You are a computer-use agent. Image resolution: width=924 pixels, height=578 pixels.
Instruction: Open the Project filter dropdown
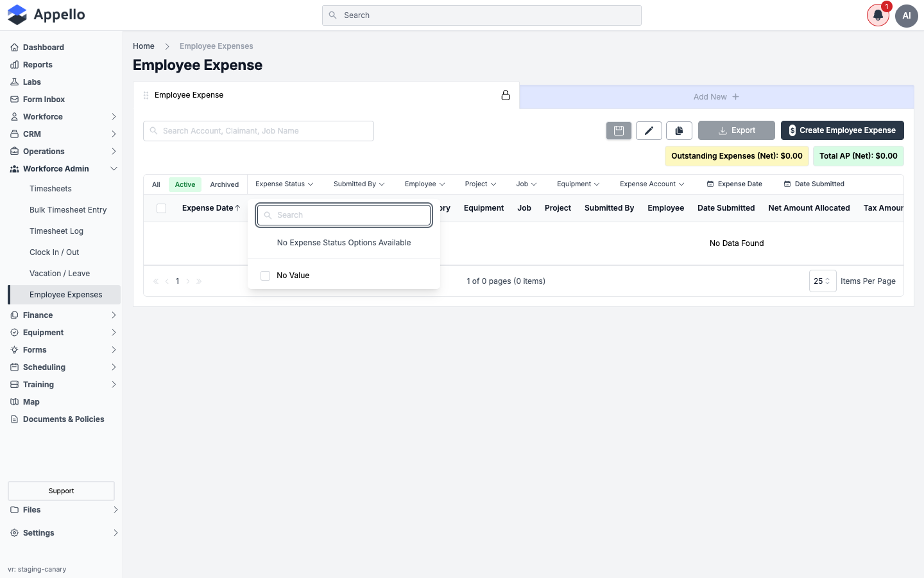480,184
